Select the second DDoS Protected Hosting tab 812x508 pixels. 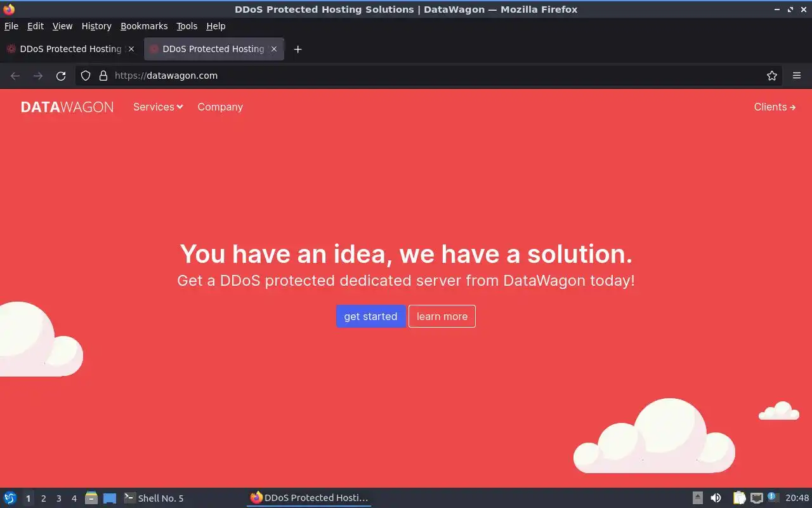click(214, 49)
